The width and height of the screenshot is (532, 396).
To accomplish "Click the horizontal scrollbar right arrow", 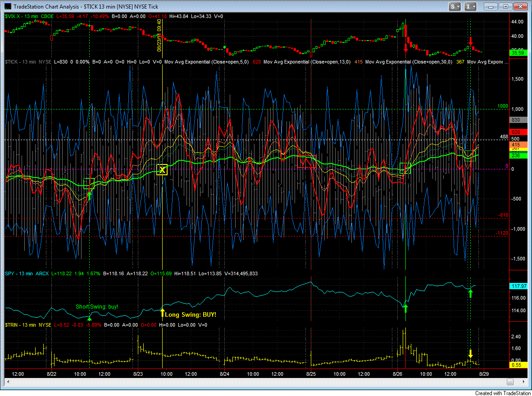I will pyautogui.click(x=524, y=382).
